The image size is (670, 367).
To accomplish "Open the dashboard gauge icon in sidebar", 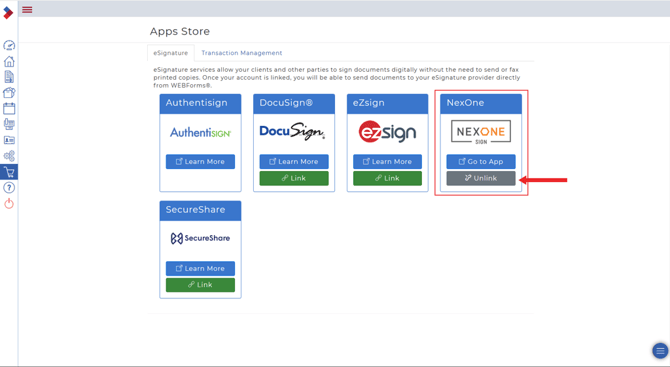I will pyautogui.click(x=9, y=45).
